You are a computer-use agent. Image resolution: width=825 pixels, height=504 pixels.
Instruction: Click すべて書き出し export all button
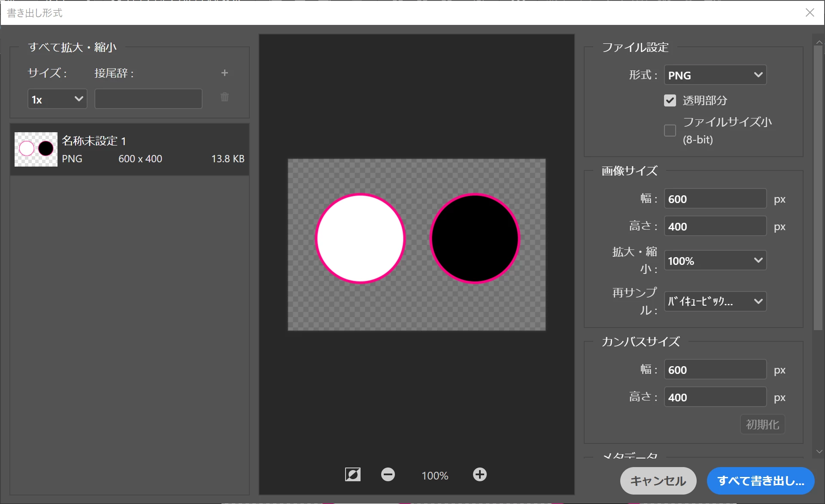[760, 481]
